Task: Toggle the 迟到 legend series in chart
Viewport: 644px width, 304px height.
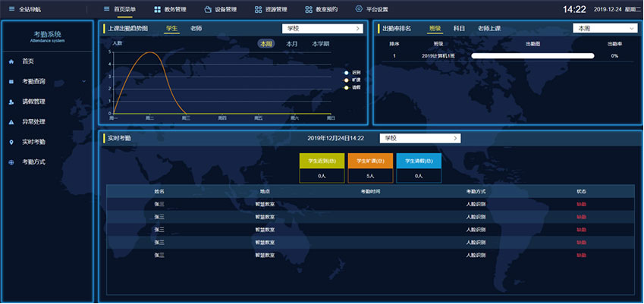Action: (x=347, y=73)
